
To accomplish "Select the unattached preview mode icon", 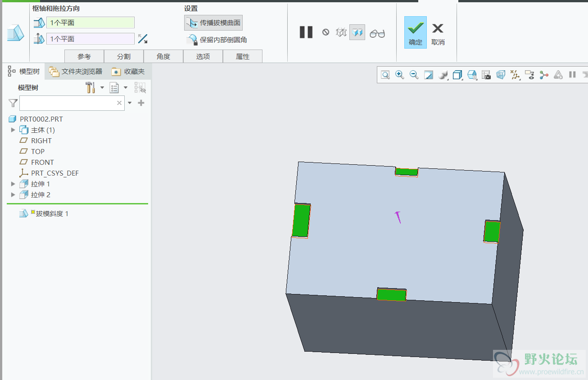I will [x=341, y=32].
